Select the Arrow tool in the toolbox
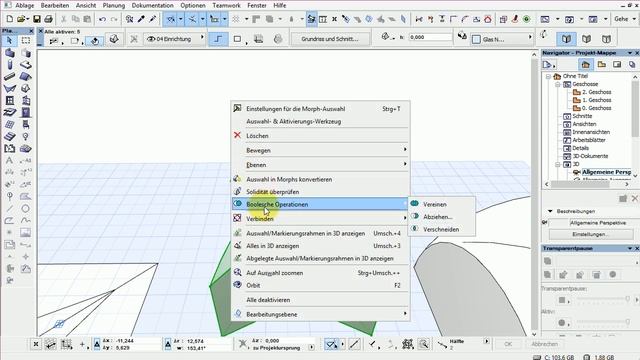This screenshot has height=360, width=640. [x=10, y=40]
